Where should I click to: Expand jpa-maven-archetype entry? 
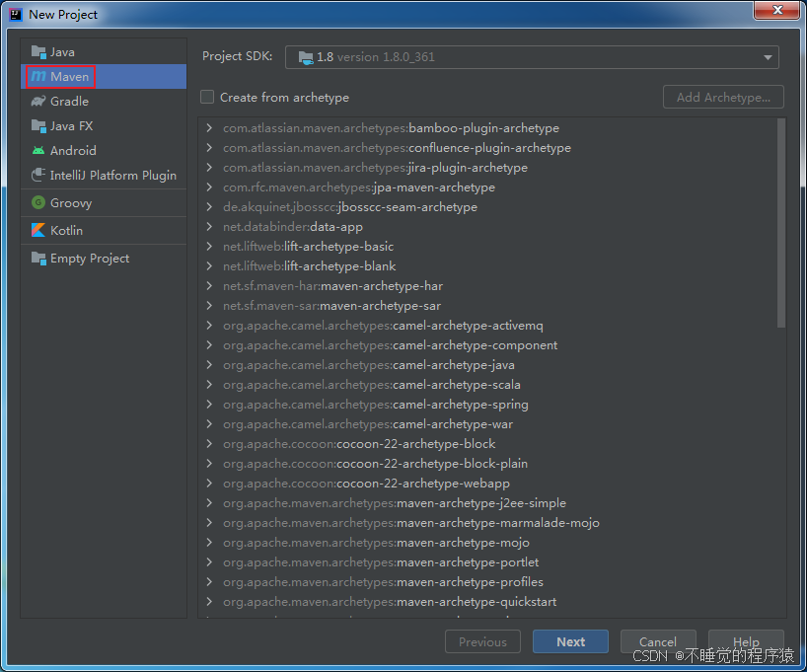tap(209, 187)
